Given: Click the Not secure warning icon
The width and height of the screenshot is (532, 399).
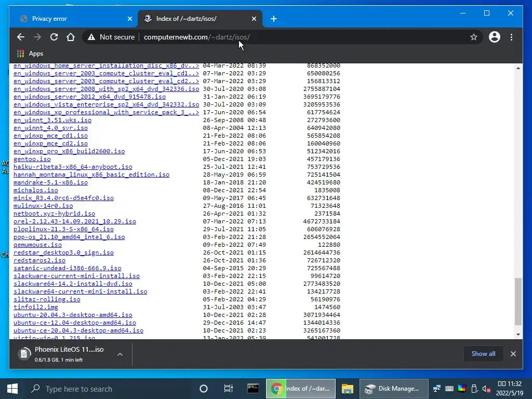Looking at the screenshot, I should 91,37.
